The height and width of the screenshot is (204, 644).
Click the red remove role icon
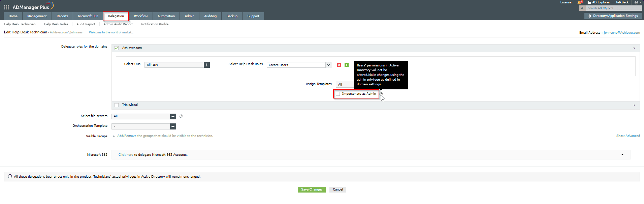pos(339,65)
